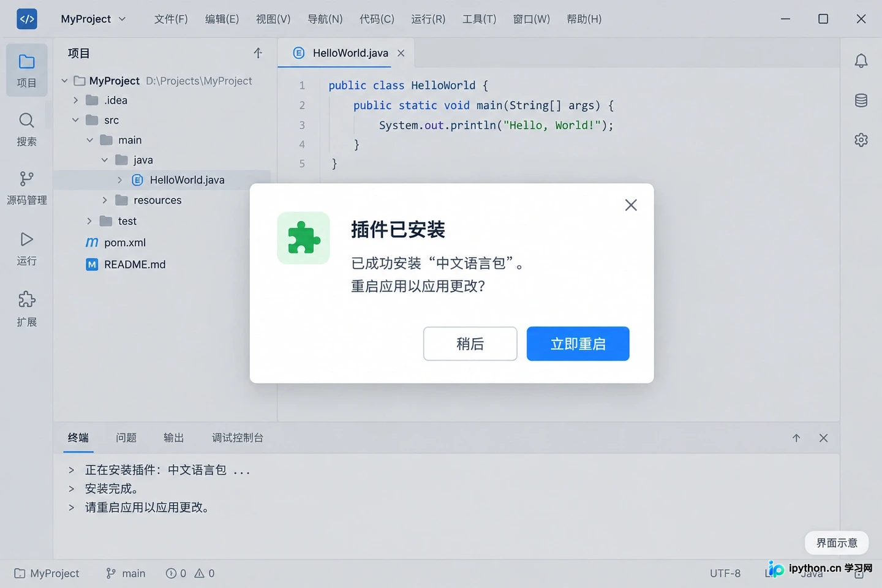This screenshot has height=588, width=882.
Task: Open the 工具(T) menu
Action: [479, 19]
